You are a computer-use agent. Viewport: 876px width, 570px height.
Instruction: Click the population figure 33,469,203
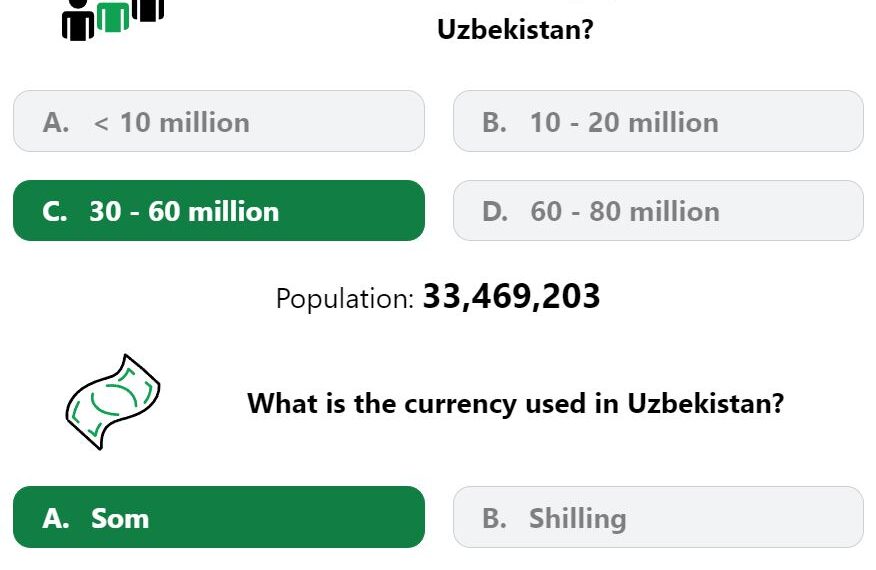pos(511,296)
